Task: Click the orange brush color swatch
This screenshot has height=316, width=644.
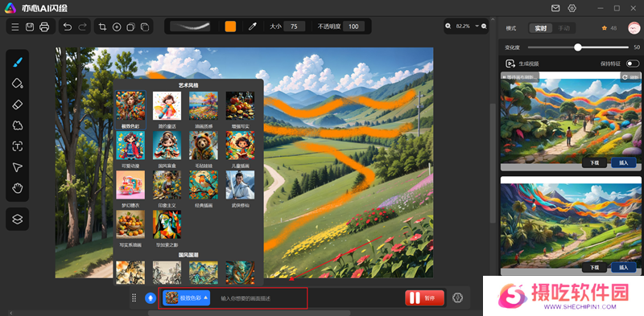Action: point(230,27)
